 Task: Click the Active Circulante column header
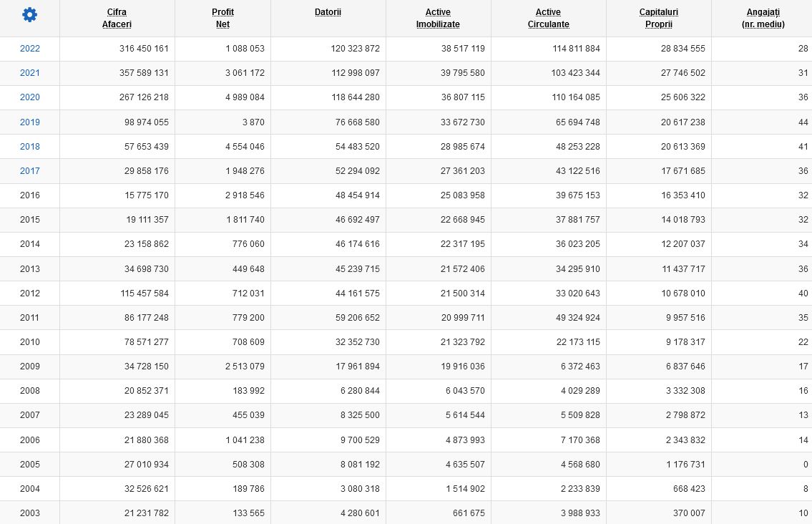click(x=549, y=18)
